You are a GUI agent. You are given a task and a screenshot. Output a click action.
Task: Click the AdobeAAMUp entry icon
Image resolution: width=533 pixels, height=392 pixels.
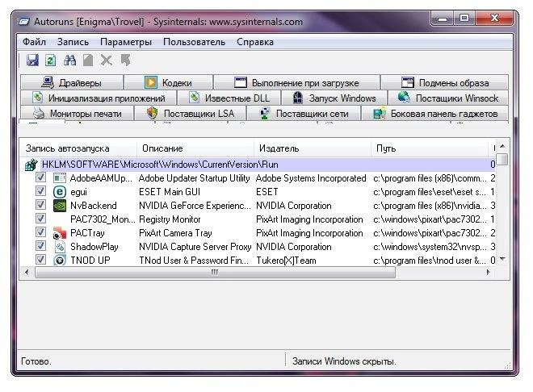point(60,177)
